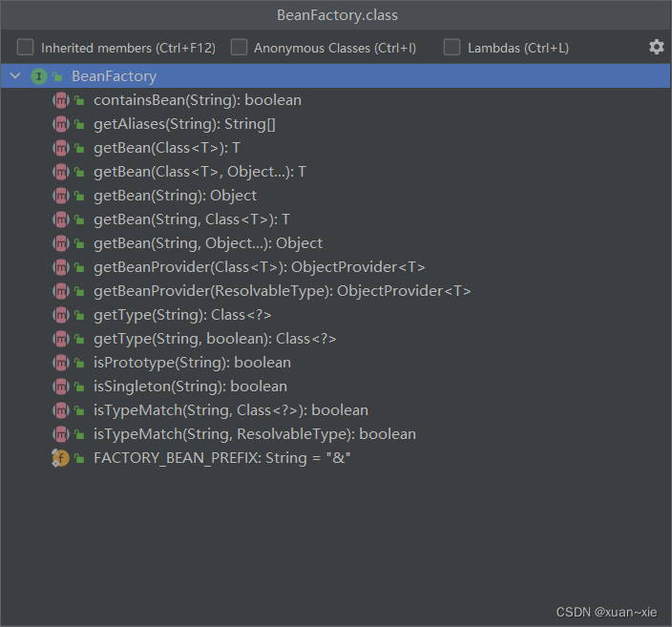Select isTypeMatch(String, Class<?>) method entry
This screenshot has width=672, height=627.
click(230, 410)
